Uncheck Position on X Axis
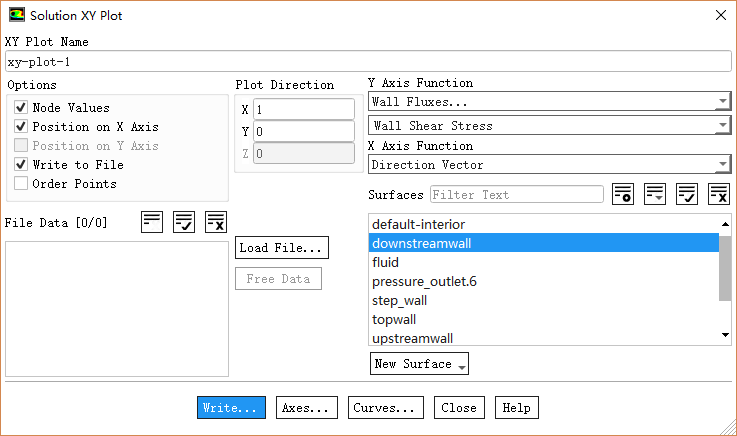 [x=21, y=127]
